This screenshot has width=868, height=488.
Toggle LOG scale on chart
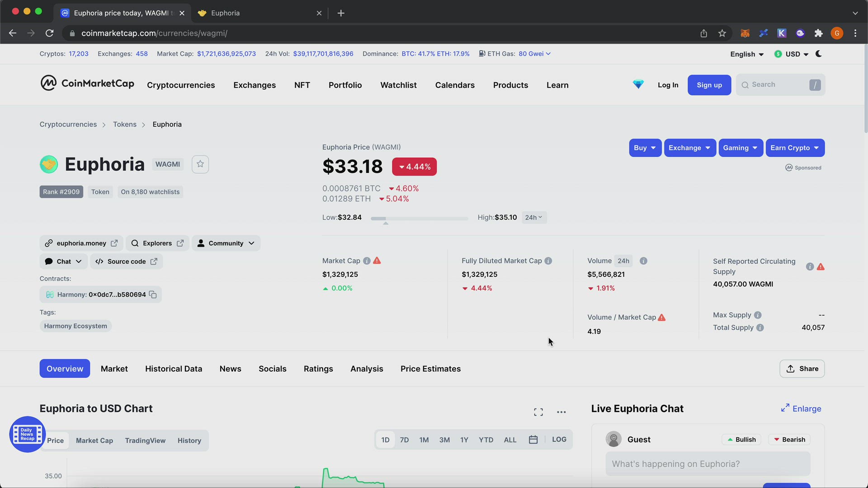coord(559,440)
